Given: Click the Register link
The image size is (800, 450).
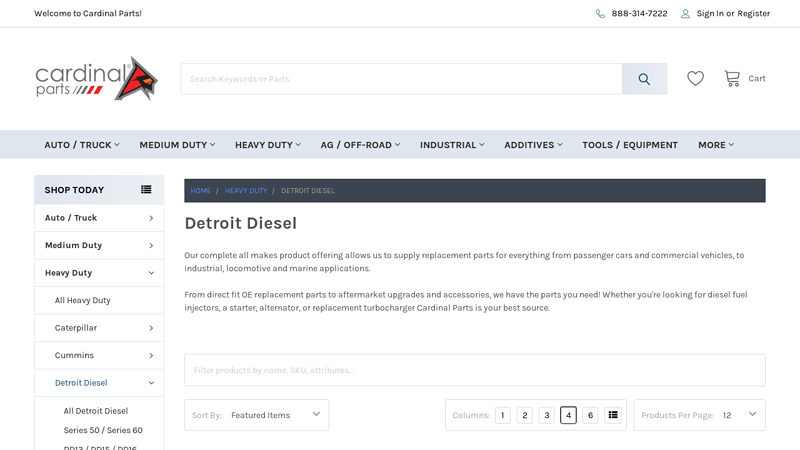Looking at the screenshot, I should 754,13.
